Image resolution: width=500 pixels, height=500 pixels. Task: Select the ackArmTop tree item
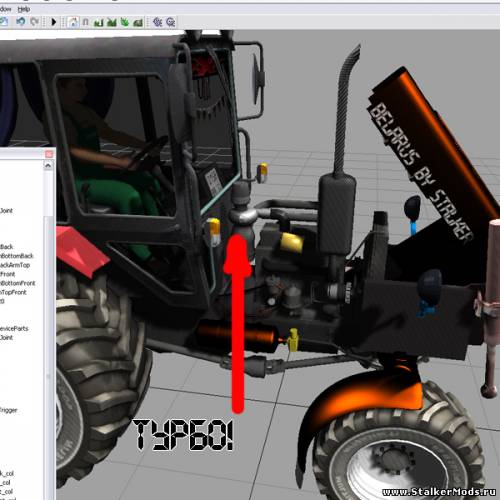pyautogui.click(x=15, y=265)
